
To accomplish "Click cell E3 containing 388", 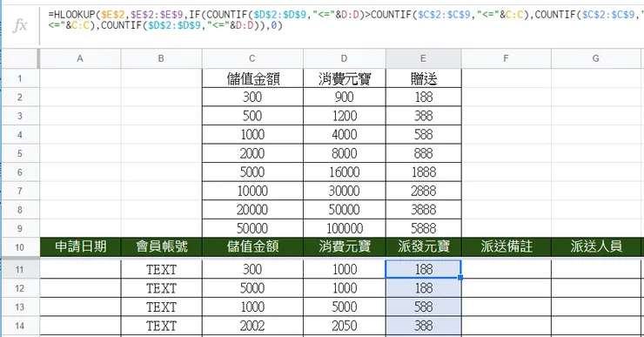I will tap(424, 116).
